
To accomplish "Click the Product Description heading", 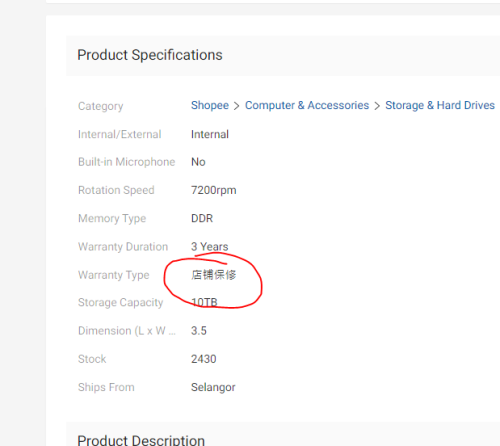I will coord(141,440).
